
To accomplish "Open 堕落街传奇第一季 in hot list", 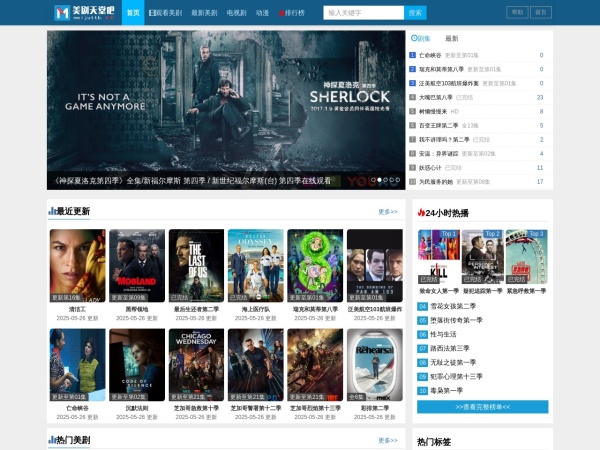I will 456,320.
